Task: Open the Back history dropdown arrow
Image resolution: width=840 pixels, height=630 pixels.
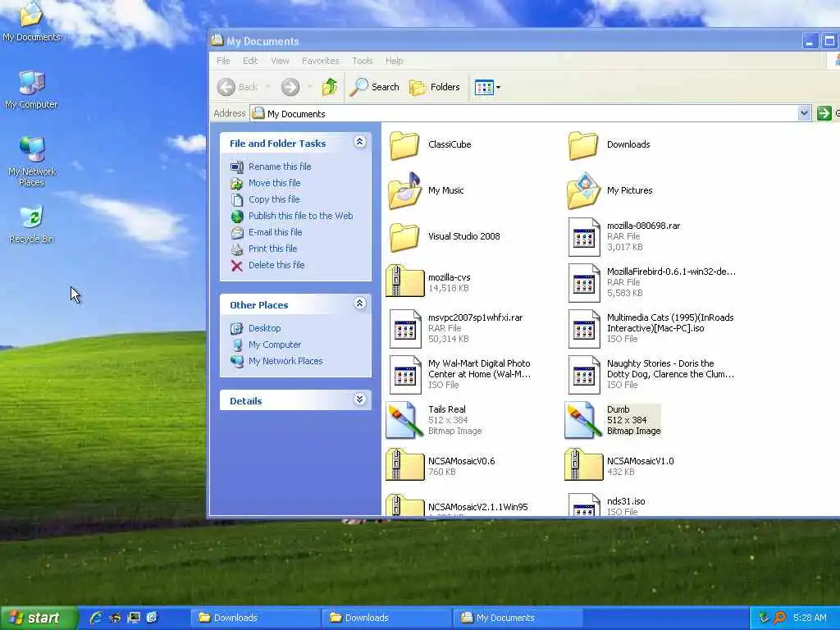Action: click(267, 87)
